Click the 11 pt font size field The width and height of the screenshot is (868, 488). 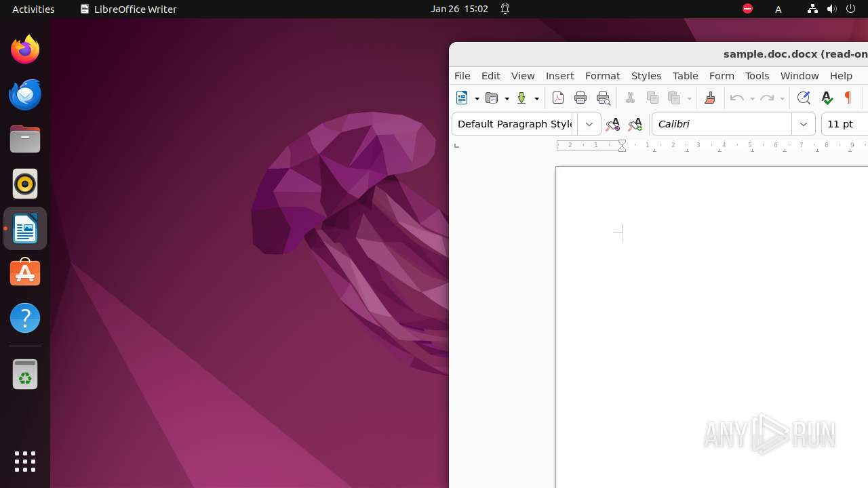(x=845, y=124)
